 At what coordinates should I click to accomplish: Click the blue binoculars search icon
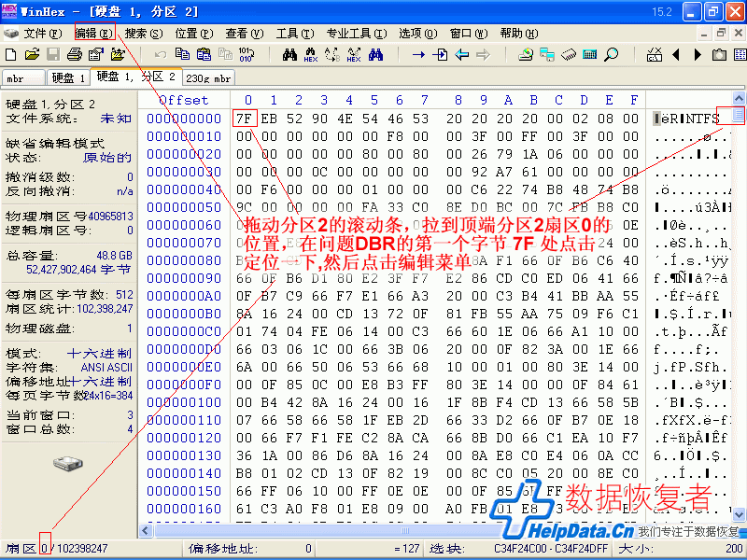click(x=375, y=55)
